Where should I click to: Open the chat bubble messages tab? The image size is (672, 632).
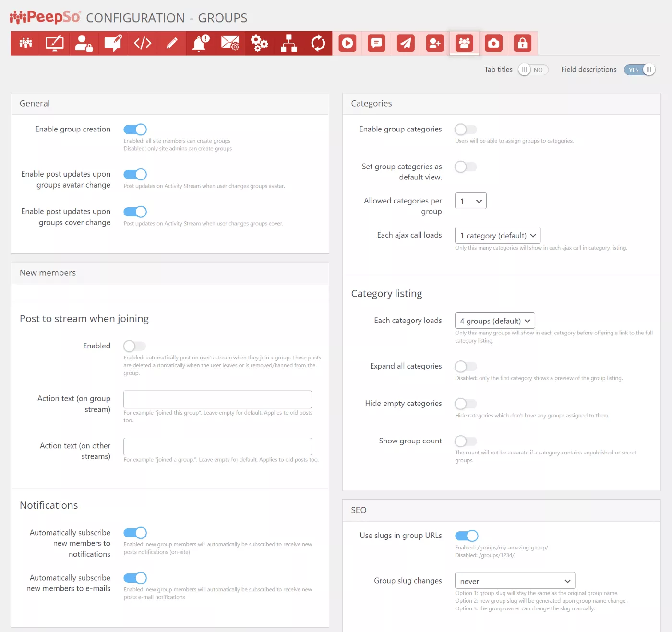(377, 43)
